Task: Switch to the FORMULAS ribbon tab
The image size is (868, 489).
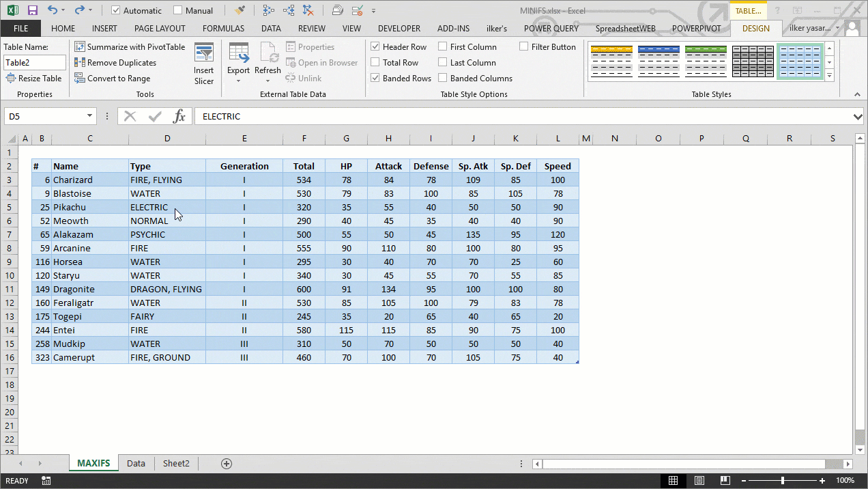Action: tap(223, 28)
